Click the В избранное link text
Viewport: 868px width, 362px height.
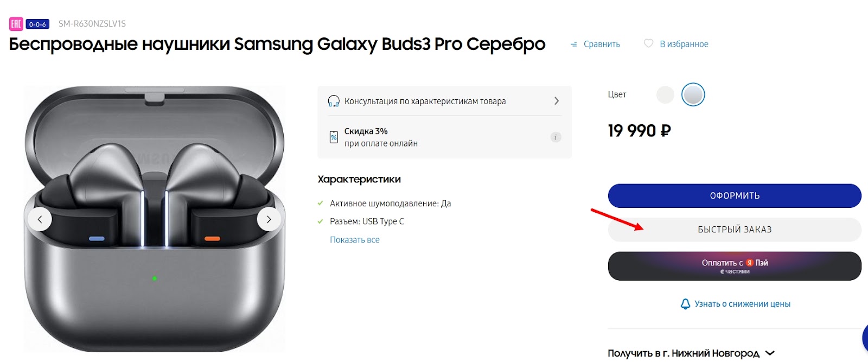pyautogui.click(x=684, y=44)
